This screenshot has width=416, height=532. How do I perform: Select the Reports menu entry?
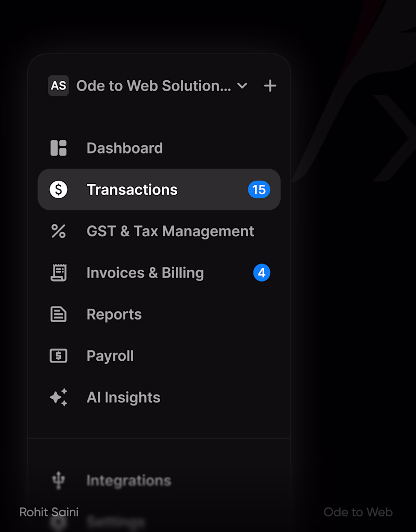coord(114,314)
